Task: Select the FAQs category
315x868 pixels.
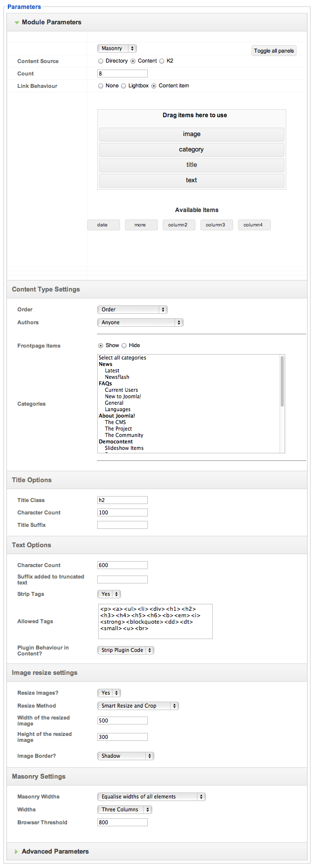Action: click(105, 383)
